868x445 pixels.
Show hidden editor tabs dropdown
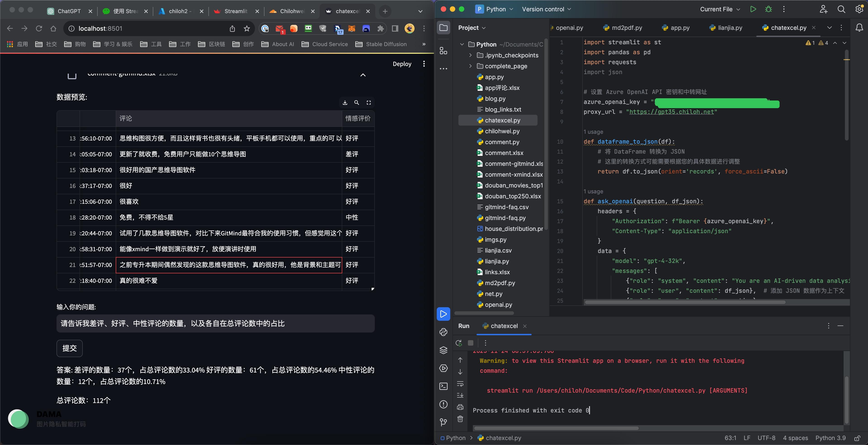tap(830, 28)
